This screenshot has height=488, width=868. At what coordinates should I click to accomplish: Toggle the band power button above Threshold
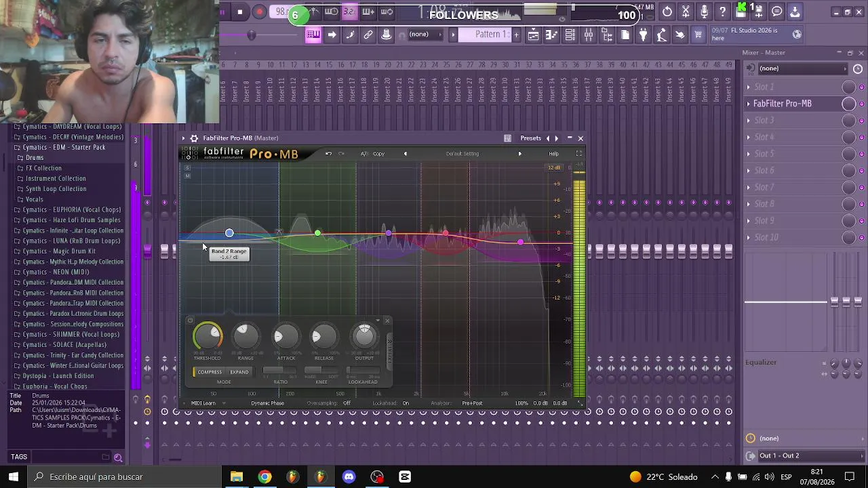[x=190, y=321]
